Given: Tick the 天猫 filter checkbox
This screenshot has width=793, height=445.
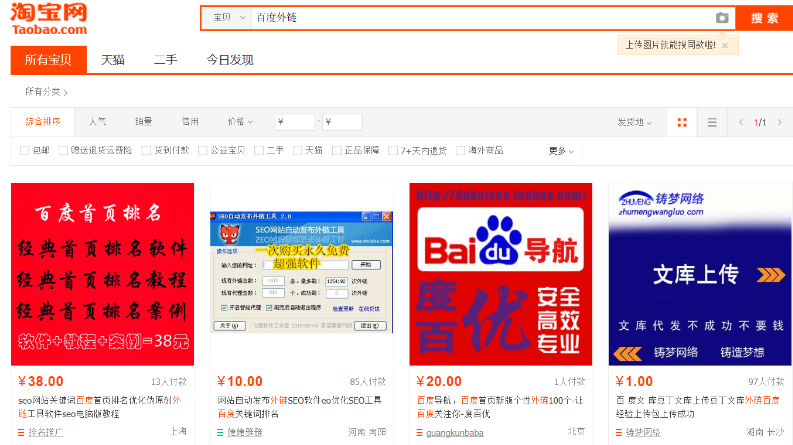Looking at the screenshot, I should pos(297,150).
